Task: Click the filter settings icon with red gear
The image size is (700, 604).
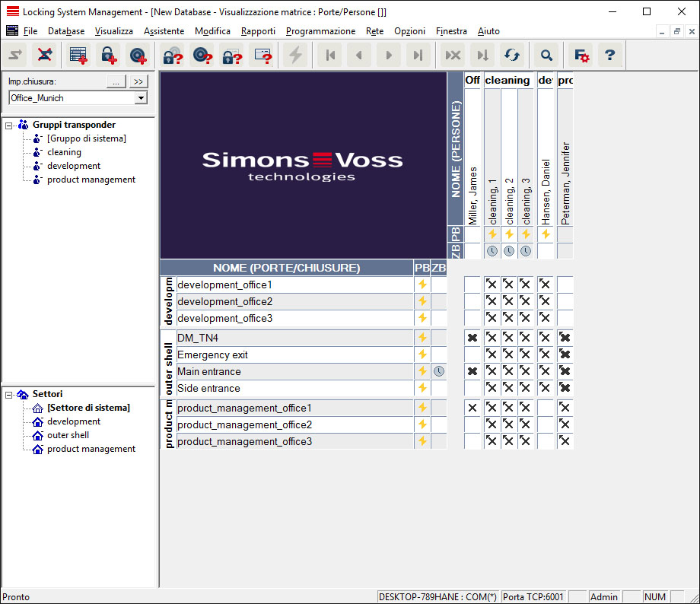Action: [581, 55]
